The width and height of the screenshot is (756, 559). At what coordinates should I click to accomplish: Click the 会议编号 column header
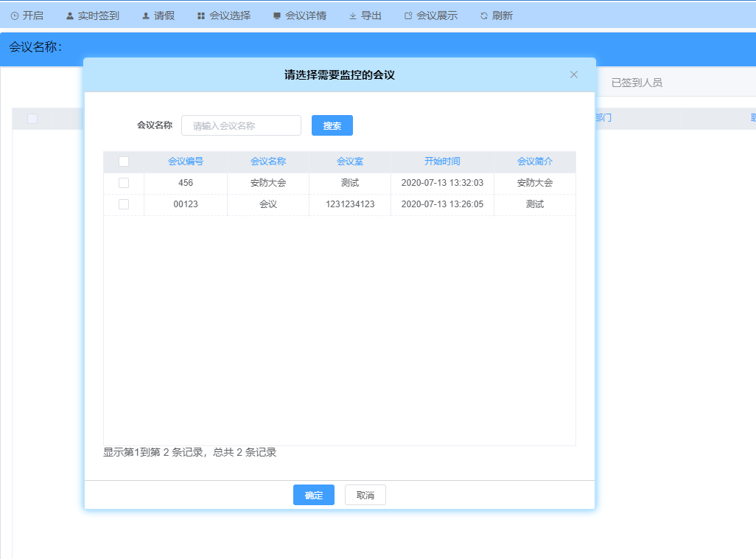coord(186,162)
